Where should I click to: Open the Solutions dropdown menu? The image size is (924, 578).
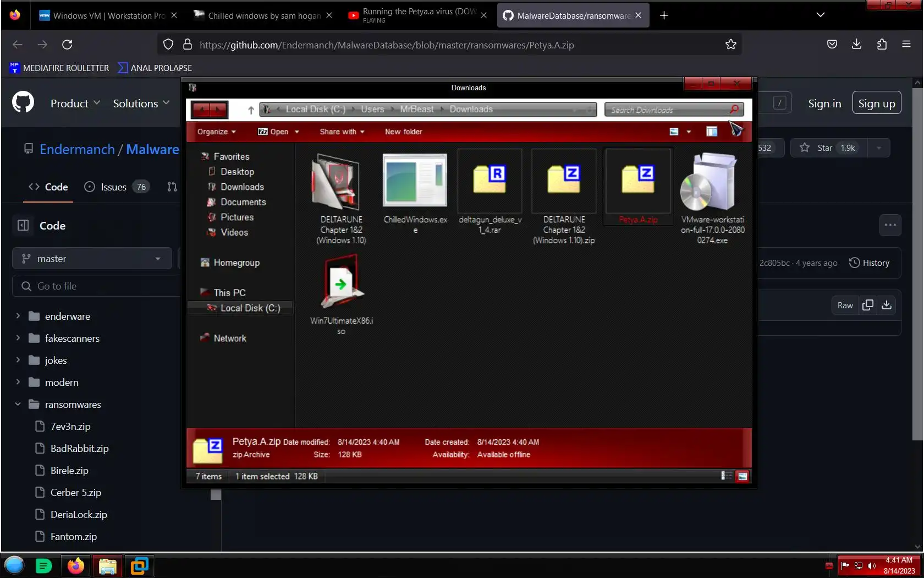pyautogui.click(x=141, y=103)
